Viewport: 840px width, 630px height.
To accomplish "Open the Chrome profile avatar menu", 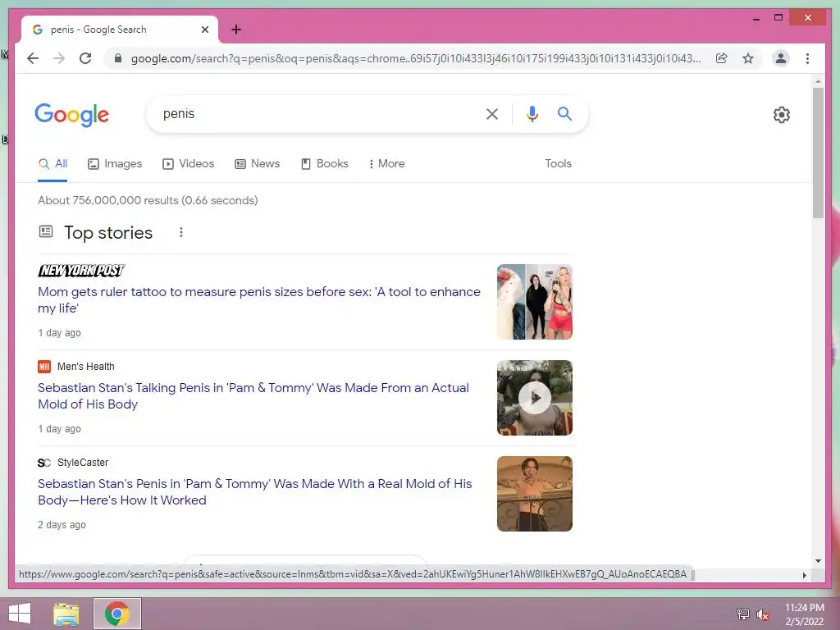I will [781, 58].
